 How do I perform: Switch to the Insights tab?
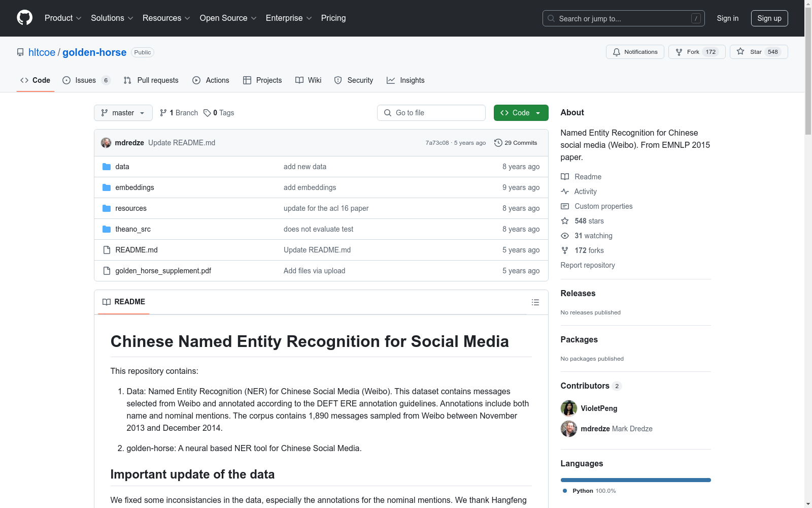405,80
